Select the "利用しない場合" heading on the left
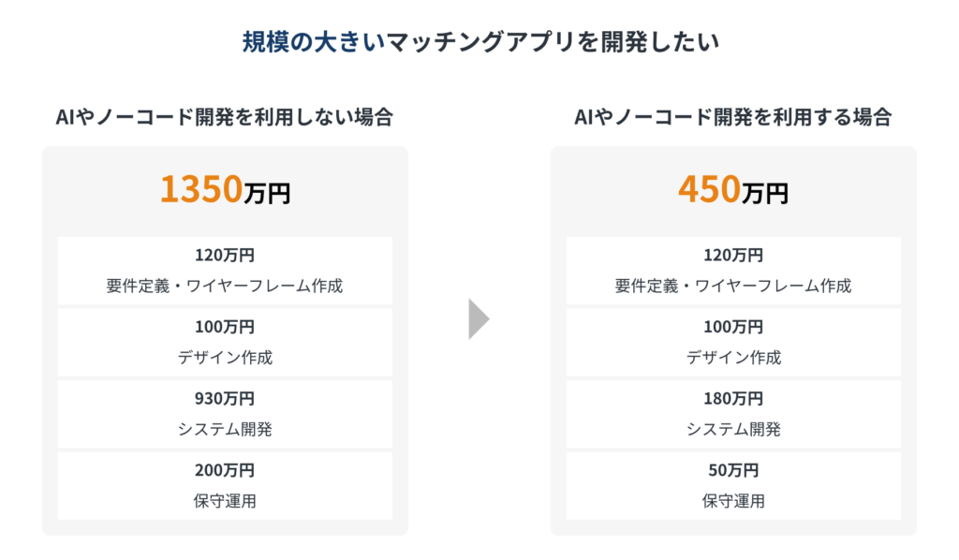The height and width of the screenshot is (560, 959). click(224, 118)
